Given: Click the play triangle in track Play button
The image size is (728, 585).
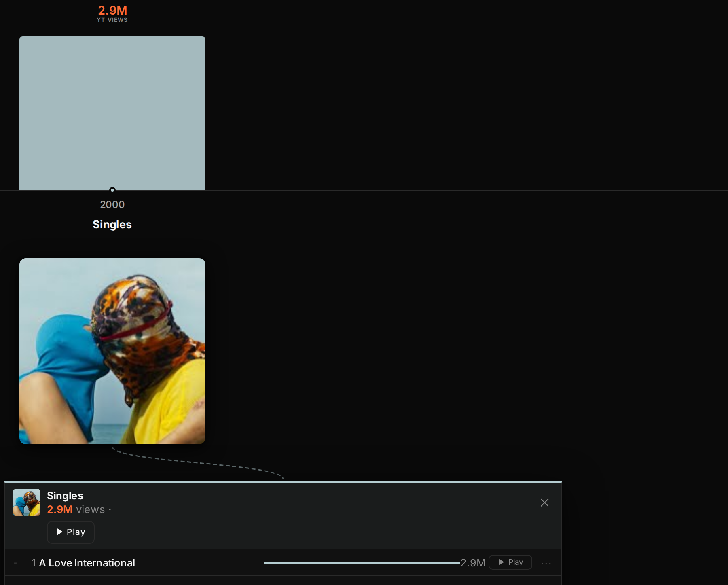Looking at the screenshot, I should click(x=502, y=562).
